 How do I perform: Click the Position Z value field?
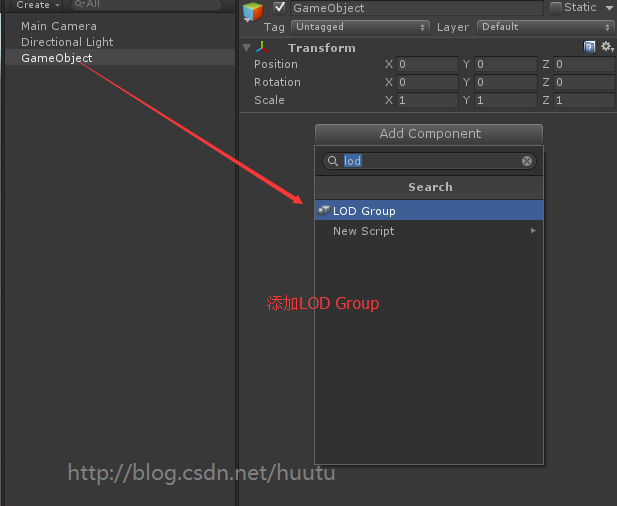pos(584,64)
